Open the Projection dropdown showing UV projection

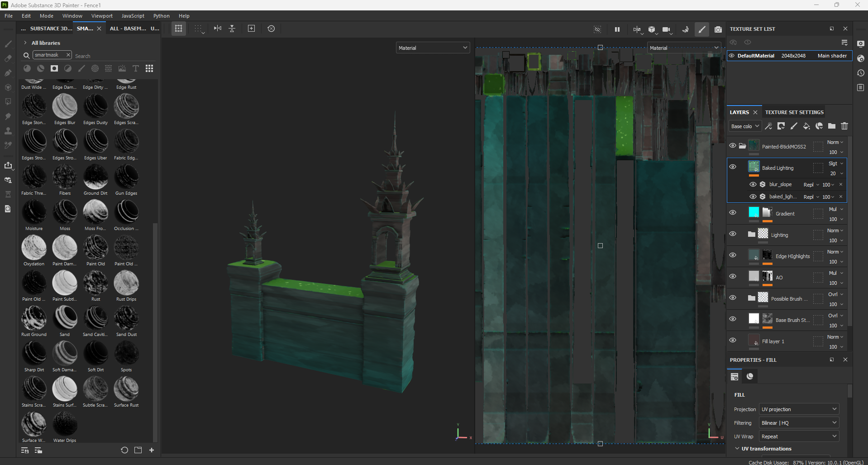pyautogui.click(x=799, y=409)
